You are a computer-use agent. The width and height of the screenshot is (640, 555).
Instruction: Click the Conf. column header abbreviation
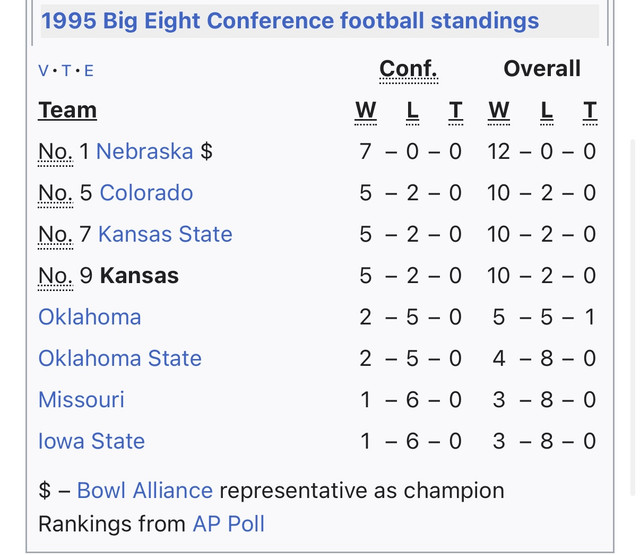coord(408,69)
